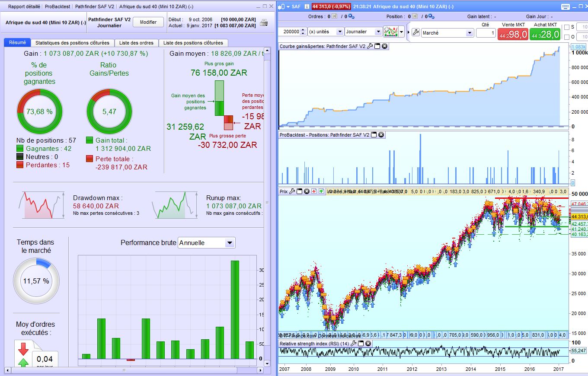Click the print report icon
Viewport: 588px width, 376px height.
coord(264,22)
